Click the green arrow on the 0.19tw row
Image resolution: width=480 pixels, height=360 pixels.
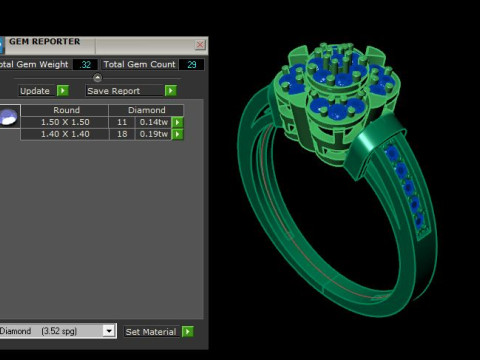[x=177, y=134]
